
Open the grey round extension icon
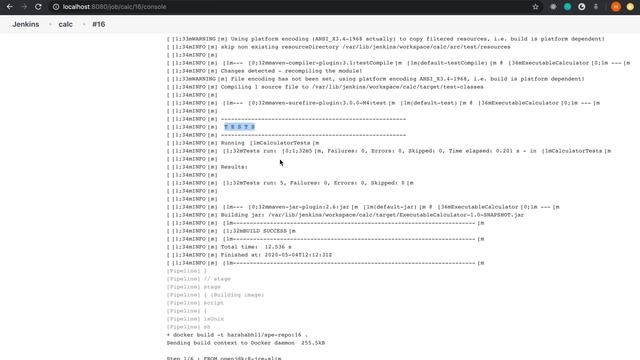pos(553,7)
